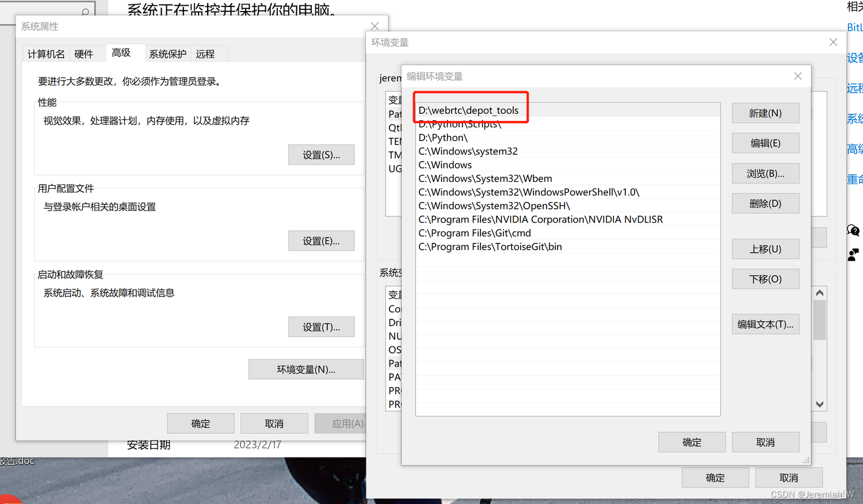Image resolution: width=863 pixels, height=504 pixels.
Task: Click 新建(N) to add a new path
Action: coord(765,113)
